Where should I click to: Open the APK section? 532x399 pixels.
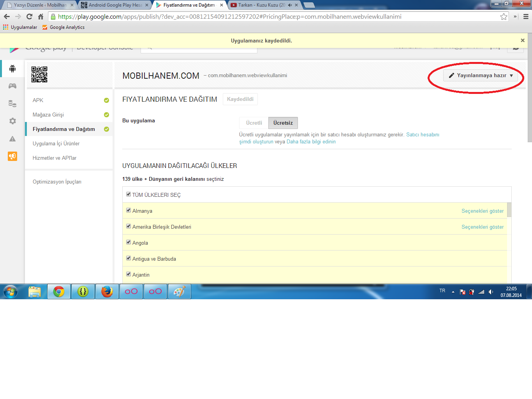pyautogui.click(x=69, y=100)
